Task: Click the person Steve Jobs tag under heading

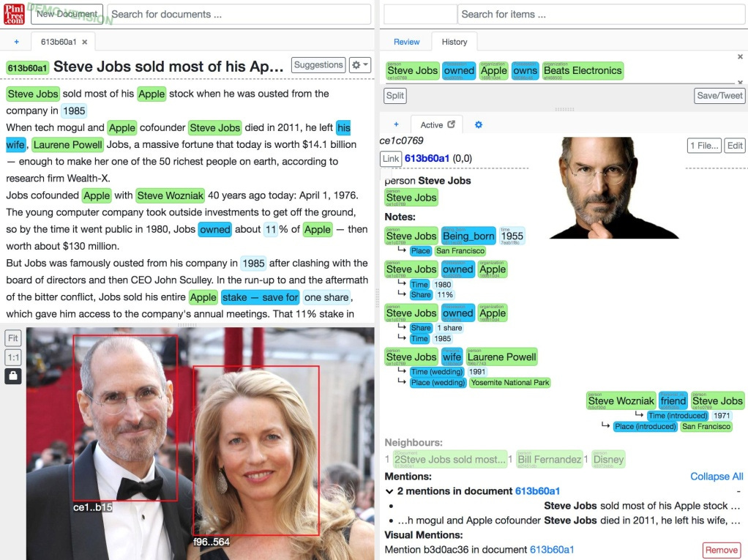Action: (411, 198)
